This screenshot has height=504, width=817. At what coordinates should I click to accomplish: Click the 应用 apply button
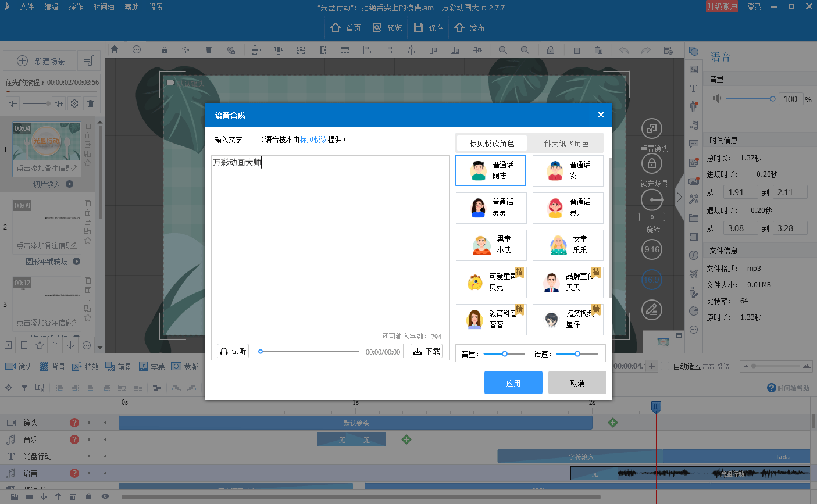pos(513,383)
